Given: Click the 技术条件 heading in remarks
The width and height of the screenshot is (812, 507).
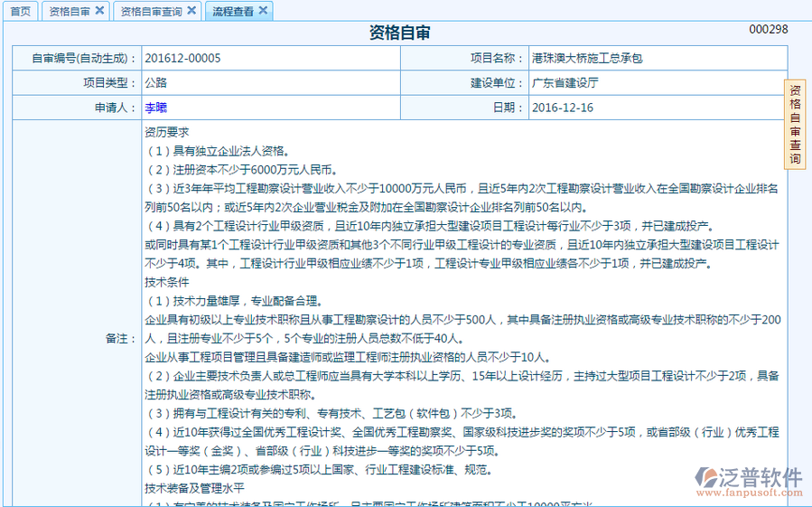Looking at the screenshot, I should (x=167, y=282).
